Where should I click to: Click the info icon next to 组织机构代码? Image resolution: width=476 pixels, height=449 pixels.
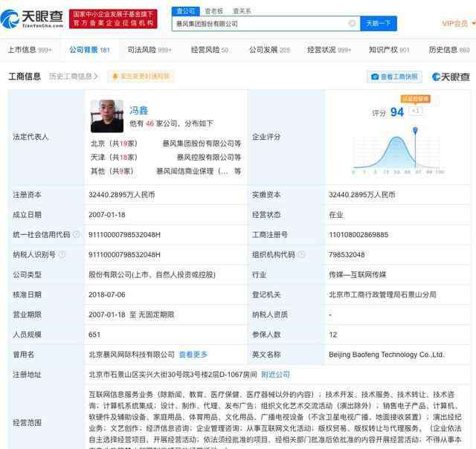[x=301, y=254]
